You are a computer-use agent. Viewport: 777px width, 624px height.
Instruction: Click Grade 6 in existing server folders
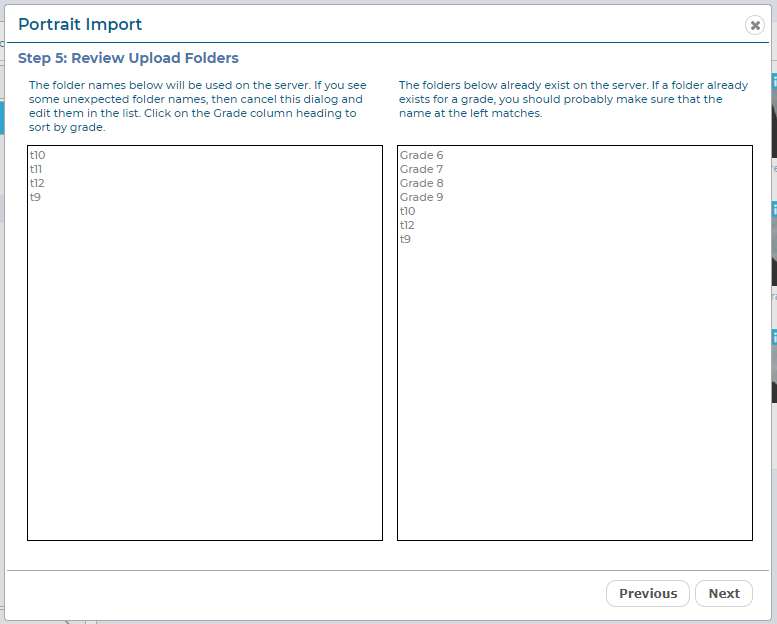(x=421, y=155)
